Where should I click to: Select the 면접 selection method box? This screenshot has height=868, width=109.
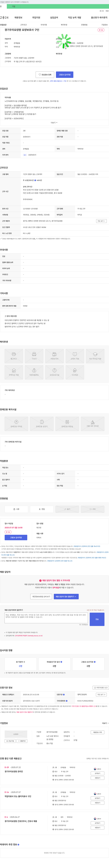click(x=42, y=509)
